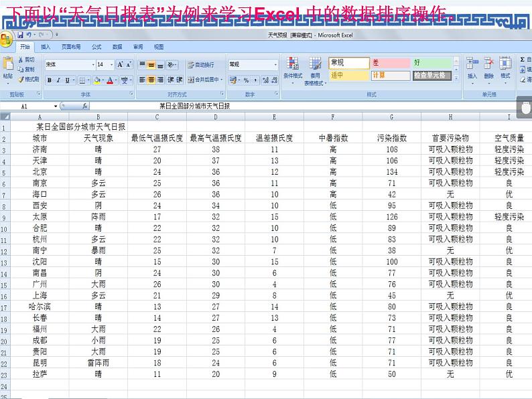Apply the 适中 (Neutral) cell style
Image resolution: width=532 pixels, height=399 pixels.
coord(348,75)
